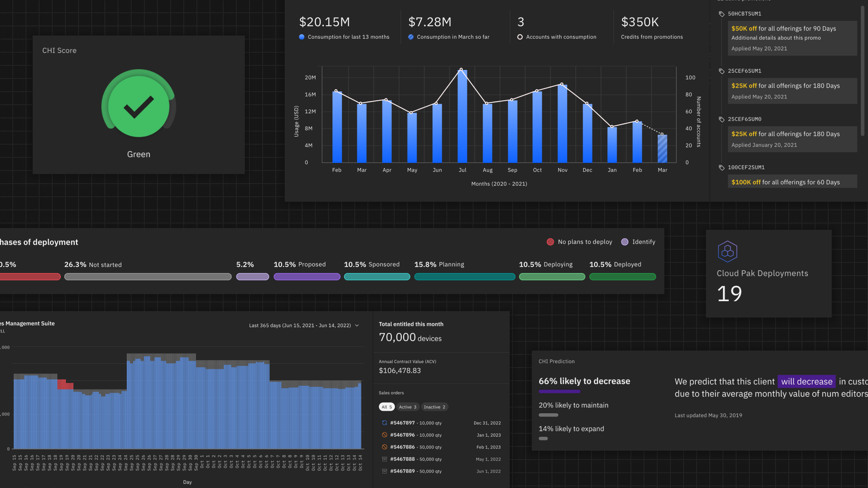Click the archive box icon for order #5467888
This screenshot has height=488, width=868.
[384, 459]
